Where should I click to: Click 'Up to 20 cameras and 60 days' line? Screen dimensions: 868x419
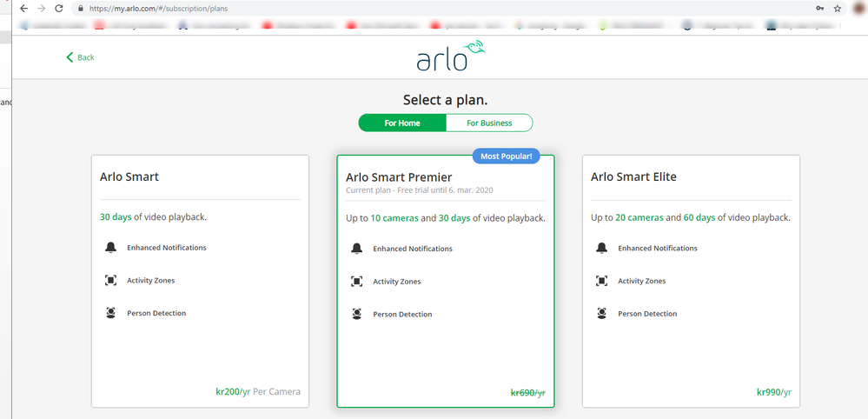click(691, 217)
